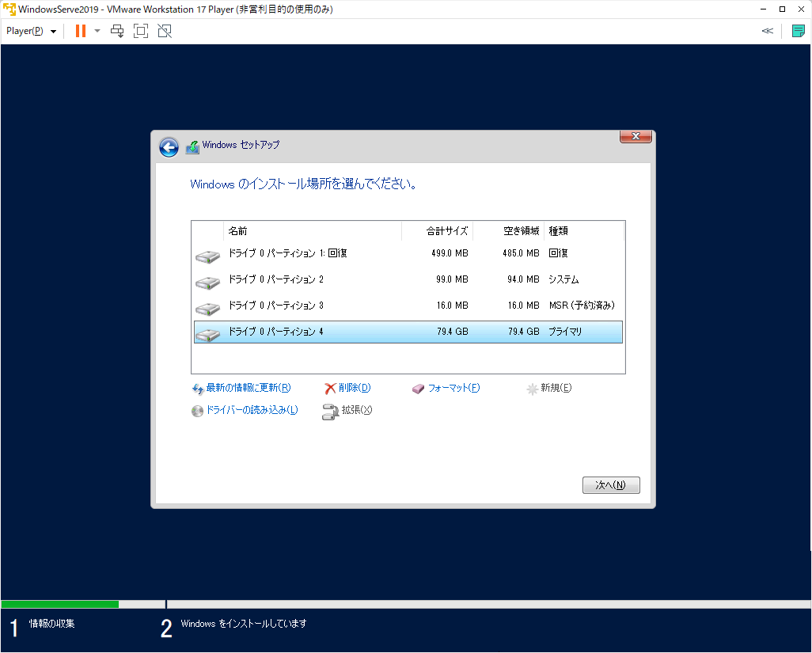Pause the virtual machine with the orange pause icon
This screenshot has width=812, height=653.
(x=80, y=31)
